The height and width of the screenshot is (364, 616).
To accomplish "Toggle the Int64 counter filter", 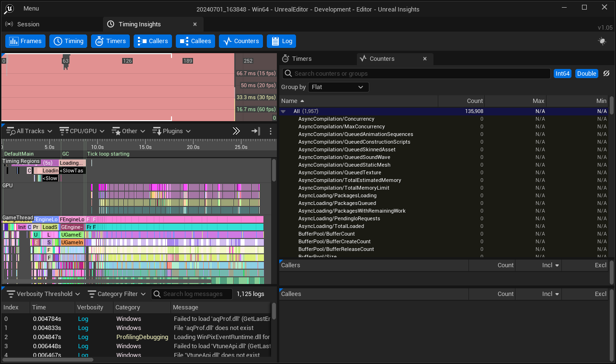I will pos(562,73).
